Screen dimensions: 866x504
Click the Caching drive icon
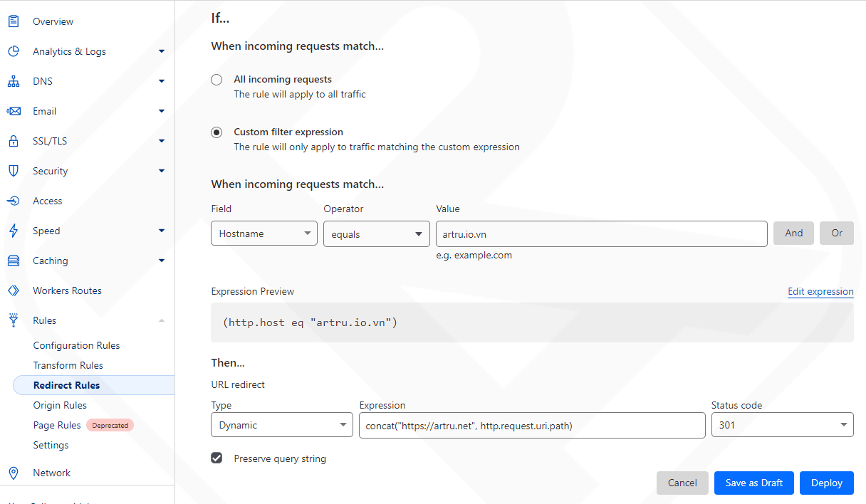pyautogui.click(x=14, y=261)
